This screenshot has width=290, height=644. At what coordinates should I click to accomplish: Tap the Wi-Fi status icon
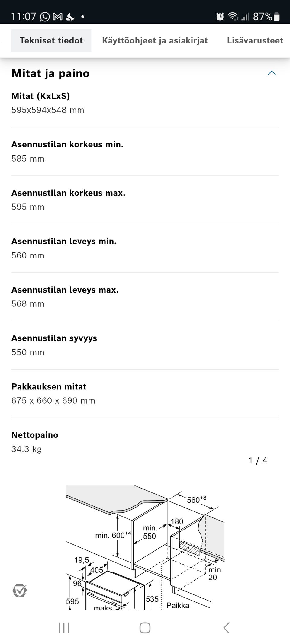pos(233,17)
